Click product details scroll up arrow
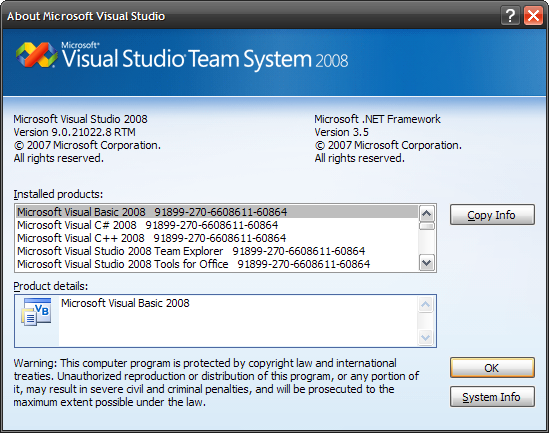549x433 pixels. pyautogui.click(x=426, y=304)
